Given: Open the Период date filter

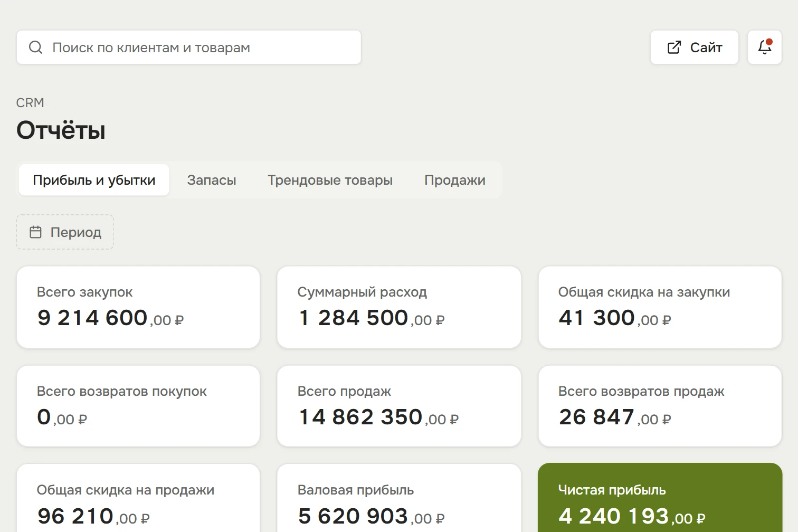Looking at the screenshot, I should click(x=65, y=232).
